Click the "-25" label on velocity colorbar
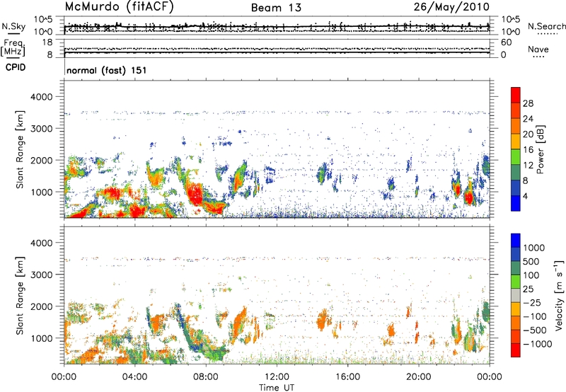 [x=531, y=303]
